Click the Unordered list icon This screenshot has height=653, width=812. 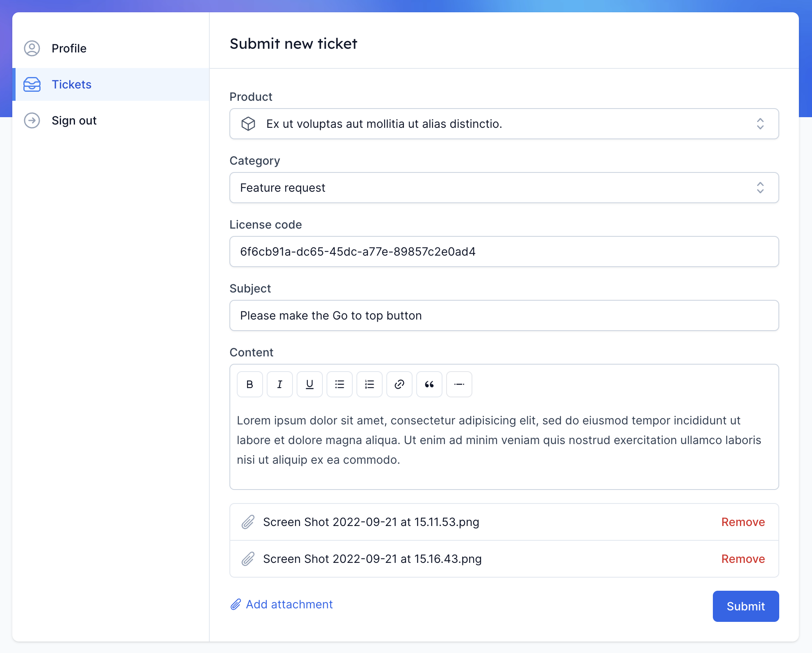tap(339, 384)
